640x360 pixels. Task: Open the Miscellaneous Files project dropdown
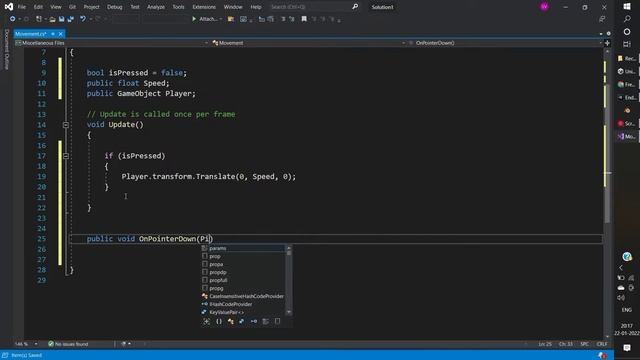[112, 43]
